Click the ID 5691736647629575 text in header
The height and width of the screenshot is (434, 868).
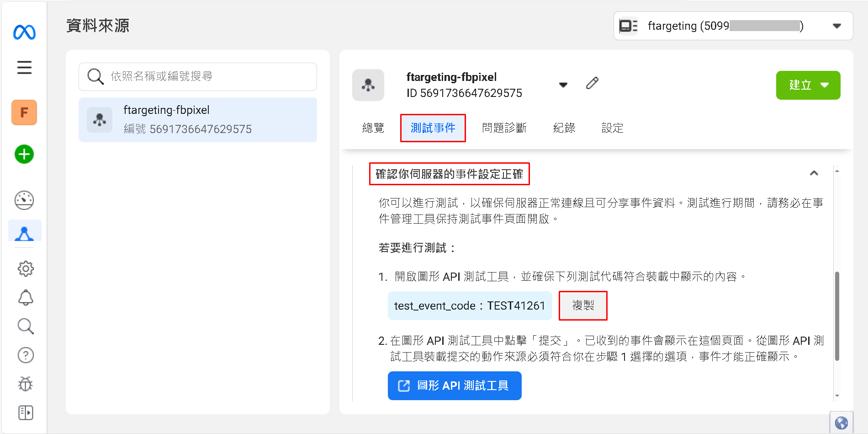[x=464, y=93]
